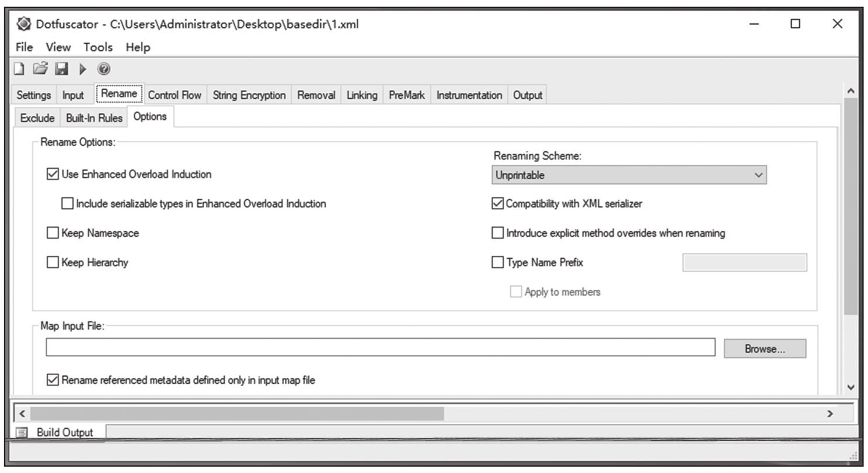The image size is (868, 473).
Task: Click the Save project disk icon
Action: 61,69
